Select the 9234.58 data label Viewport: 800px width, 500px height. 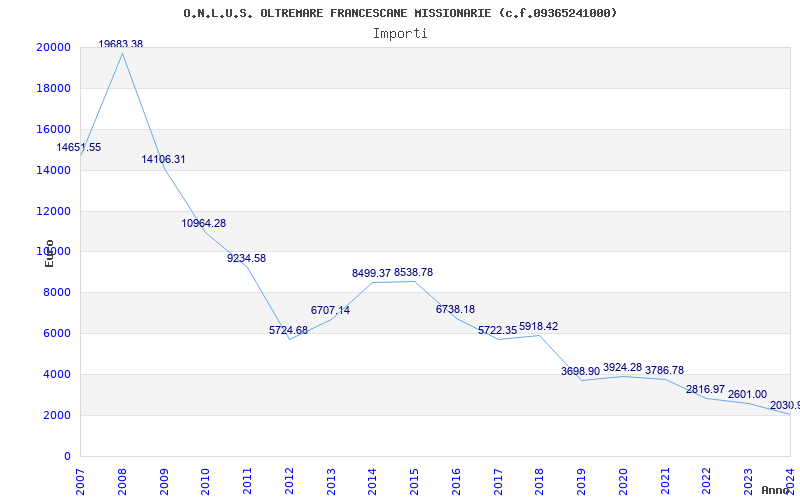tap(246, 258)
